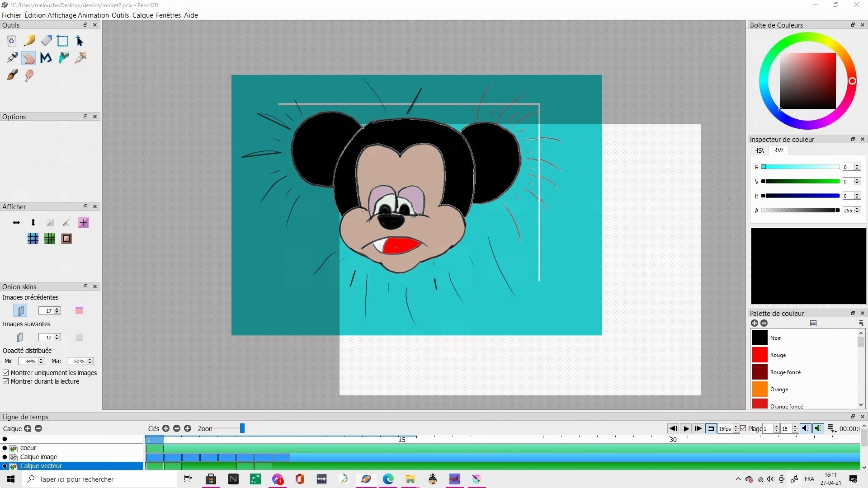
Task: Toggle loop playback
Action: pyautogui.click(x=711, y=428)
